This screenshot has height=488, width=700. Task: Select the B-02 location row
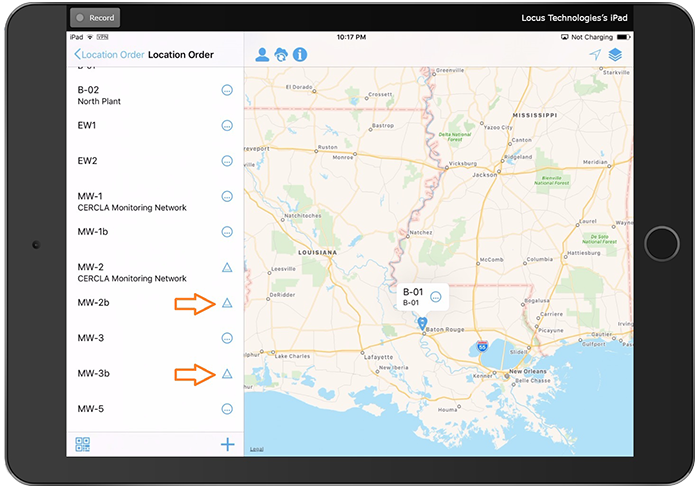pyautogui.click(x=155, y=95)
